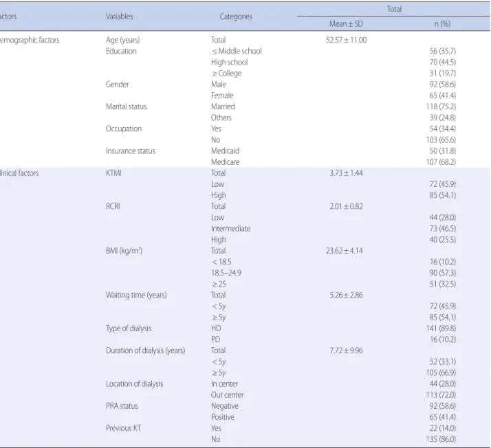Select the '≥ 25' BMI category
491x448 pixels.
[219, 284]
